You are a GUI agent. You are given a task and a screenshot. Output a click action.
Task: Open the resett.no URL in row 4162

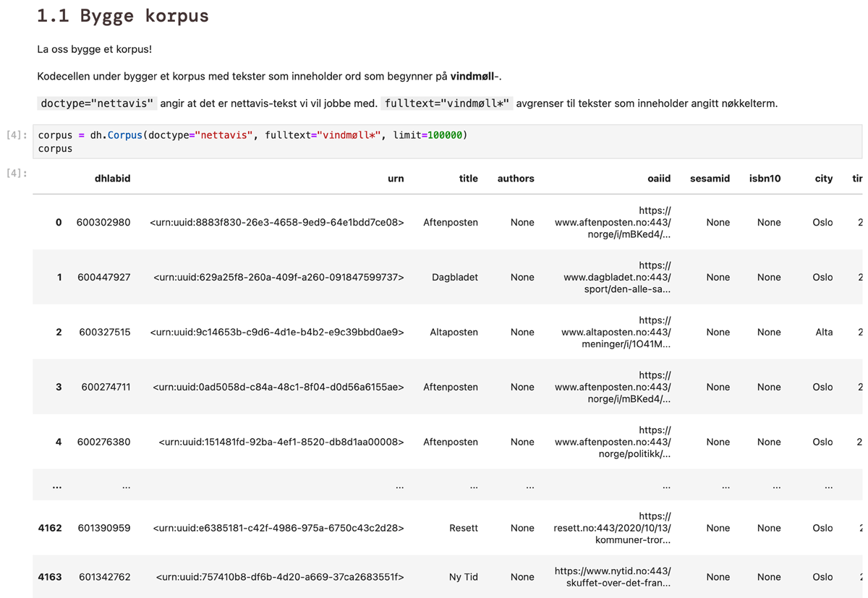coord(612,529)
